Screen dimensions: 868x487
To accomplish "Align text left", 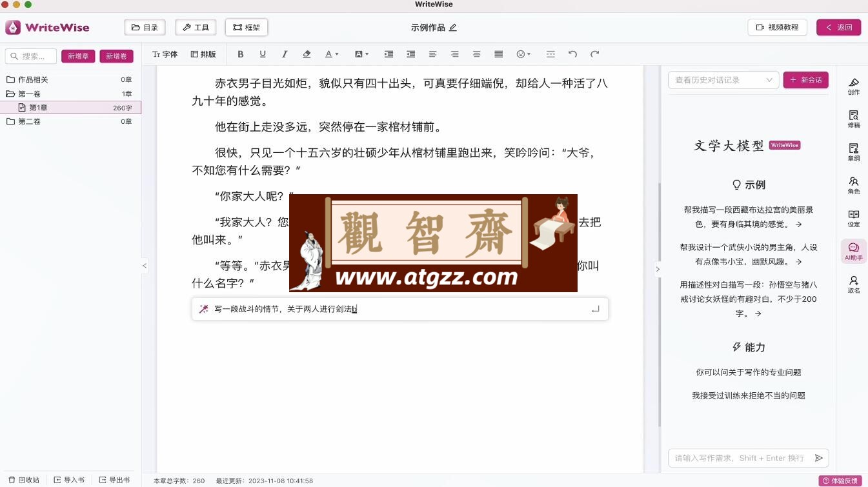I will (432, 54).
